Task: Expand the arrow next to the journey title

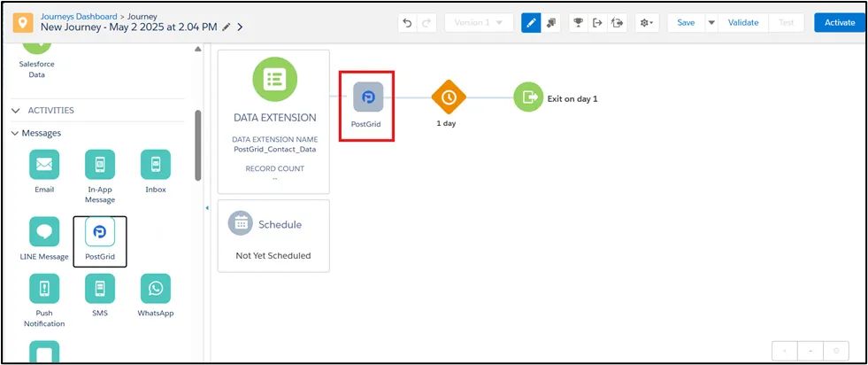Action: [x=240, y=27]
